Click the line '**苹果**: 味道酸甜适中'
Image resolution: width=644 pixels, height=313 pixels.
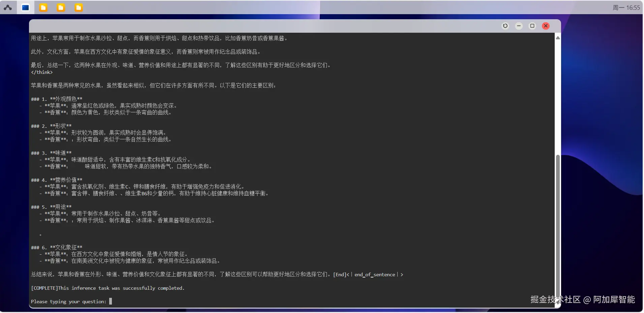(x=115, y=160)
